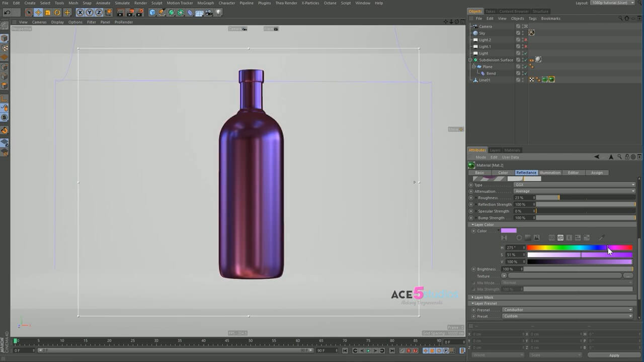
Task: Open the Fresnel dropdown set to Conductor
Action: [x=567, y=310]
